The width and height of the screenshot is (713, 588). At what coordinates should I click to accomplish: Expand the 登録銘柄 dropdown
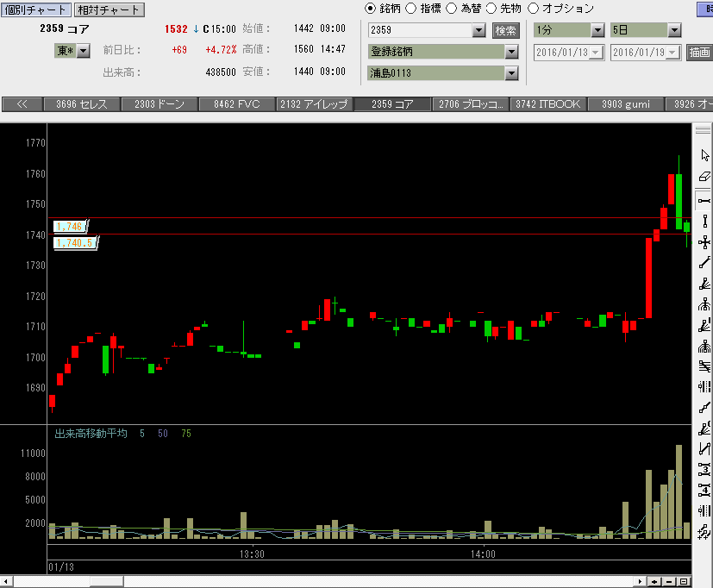click(x=511, y=52)
